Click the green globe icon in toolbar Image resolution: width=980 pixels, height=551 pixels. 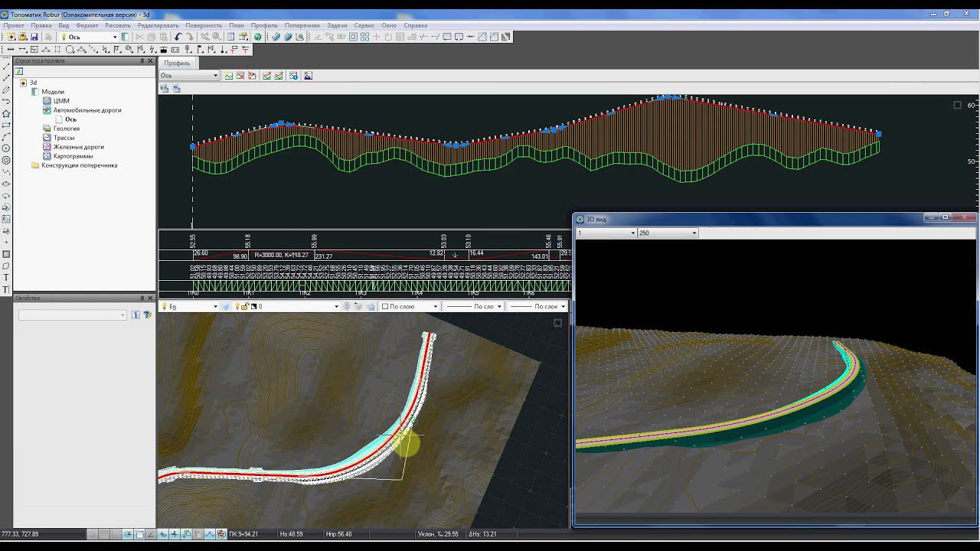click(x=258, y=37)
